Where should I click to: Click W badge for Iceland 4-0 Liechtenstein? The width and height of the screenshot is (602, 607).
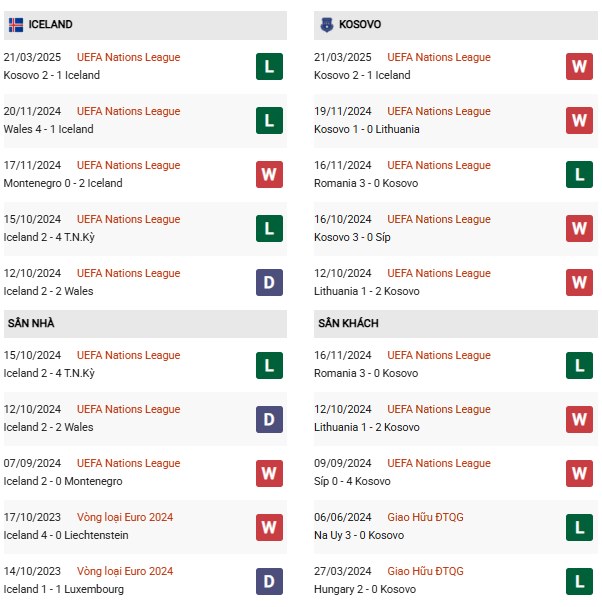point(269,527)
